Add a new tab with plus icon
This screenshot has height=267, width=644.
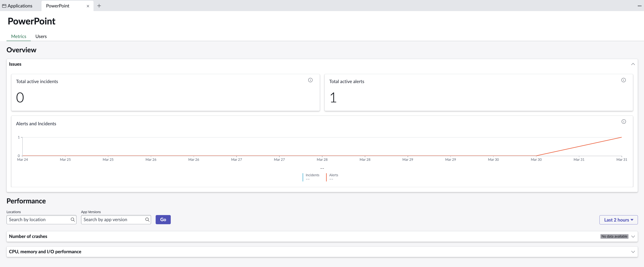(x=99, y=6)
